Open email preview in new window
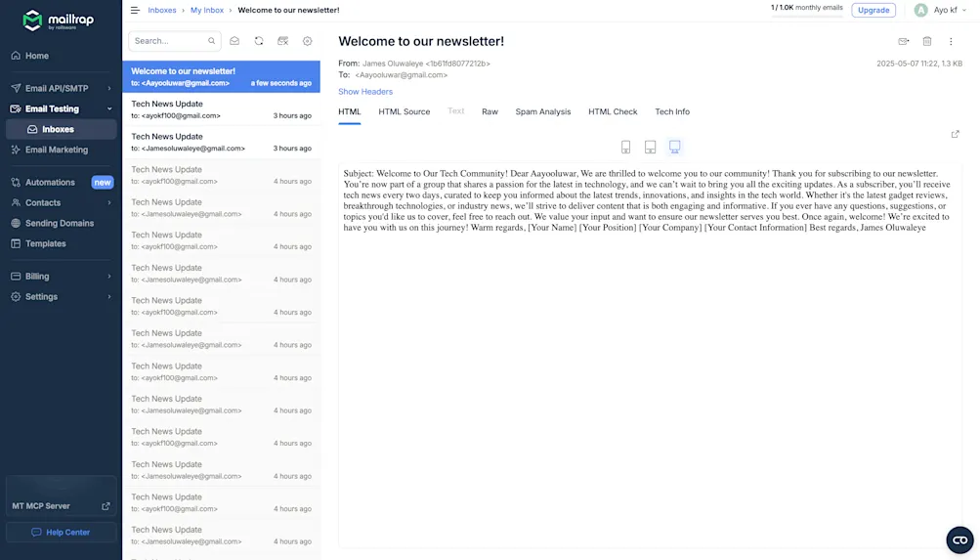 pyautogui.click(x=955, y=134)
